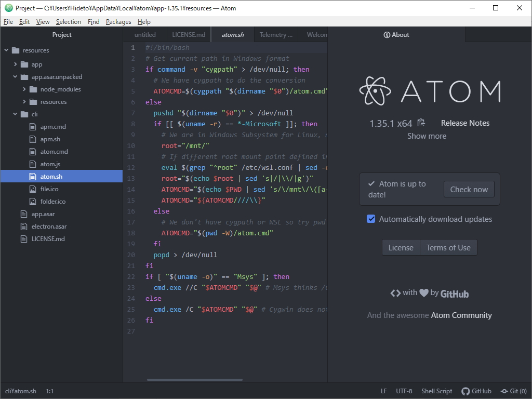Viewport: 532px width, 399px height.
Task: Uncheck Automatically download updates
Action: pyautogui.click(x=370, y=219)
